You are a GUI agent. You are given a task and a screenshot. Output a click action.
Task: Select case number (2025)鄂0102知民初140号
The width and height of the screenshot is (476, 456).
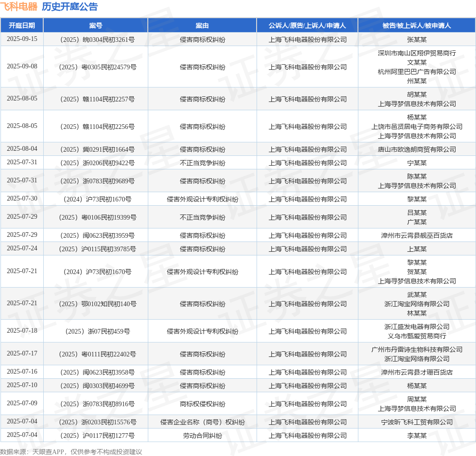[x=98, y=304]
